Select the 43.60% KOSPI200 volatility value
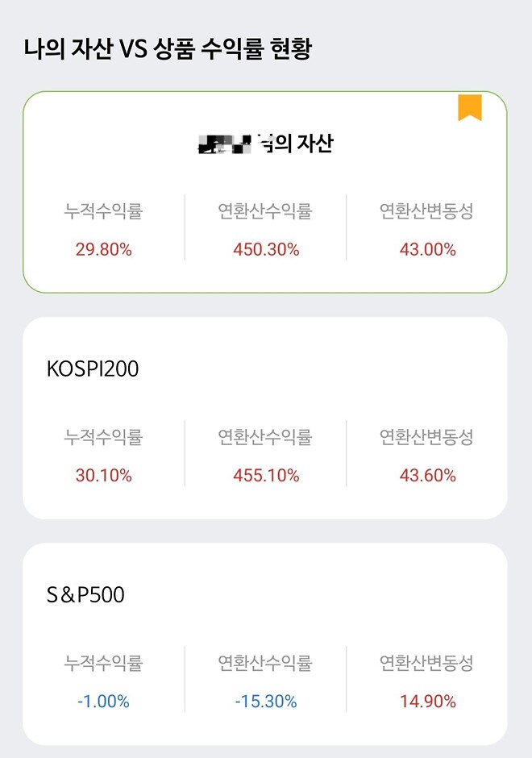Screen dimensions: 532x758 pyautogui.click(x=427, y=474)
